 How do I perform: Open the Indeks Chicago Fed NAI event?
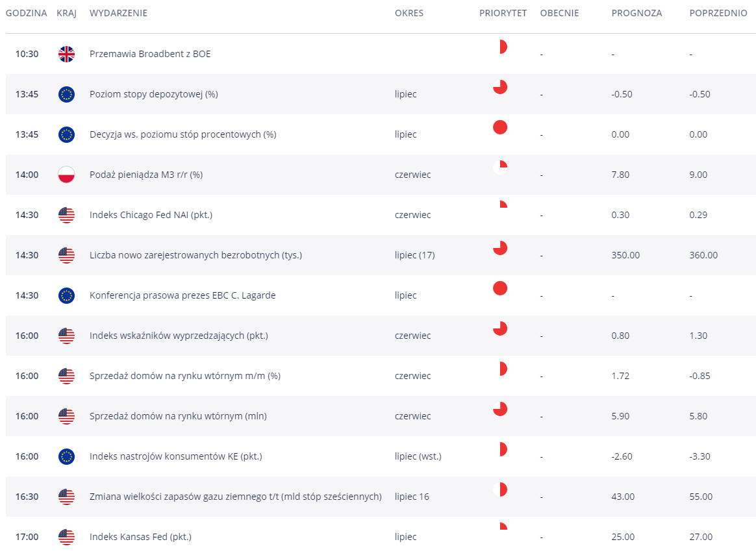tap(151, 215)
